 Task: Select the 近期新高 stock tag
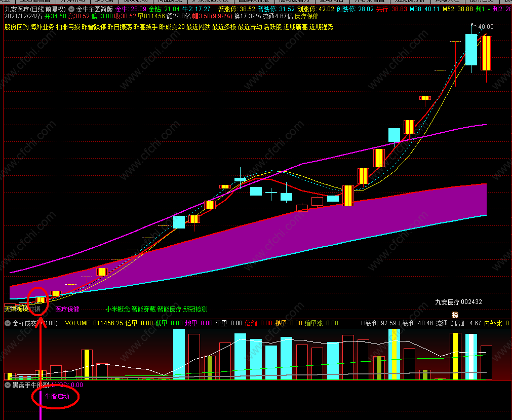pos(296,27)
